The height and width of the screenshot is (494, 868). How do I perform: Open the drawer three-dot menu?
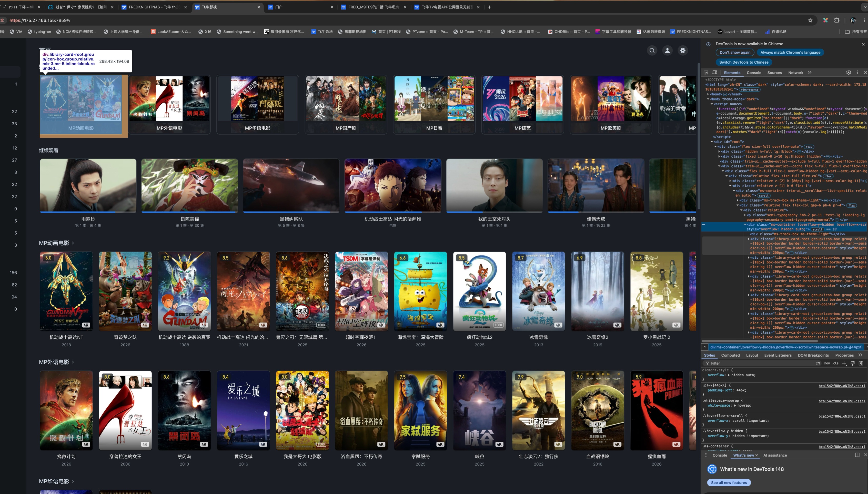pos(706,455)
